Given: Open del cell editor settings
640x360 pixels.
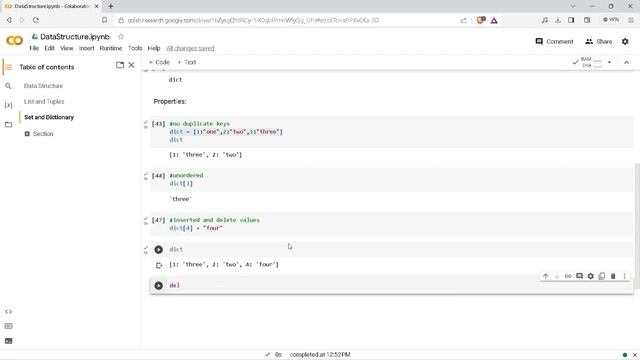Looking at the screenshot, I should (x=591, y=276).
